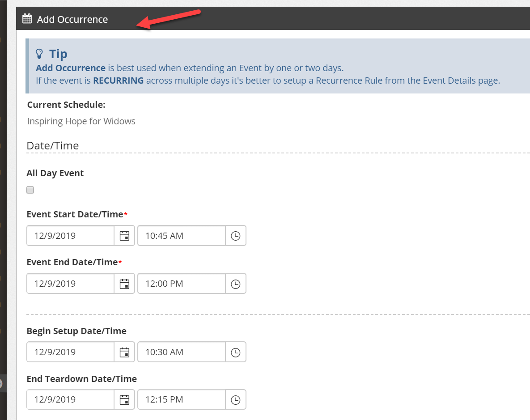Open time picker for Event Start time
Viewport: 530px width, 420px height.
236,236
